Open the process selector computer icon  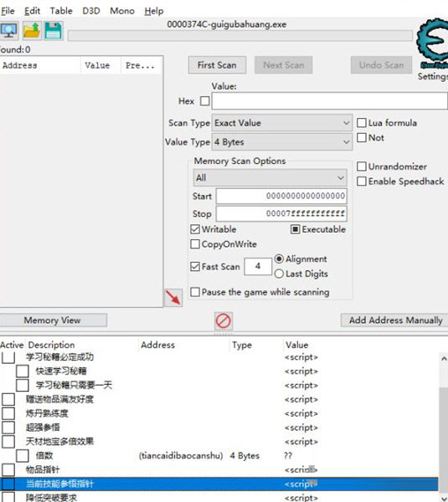[x=9, y=31]
